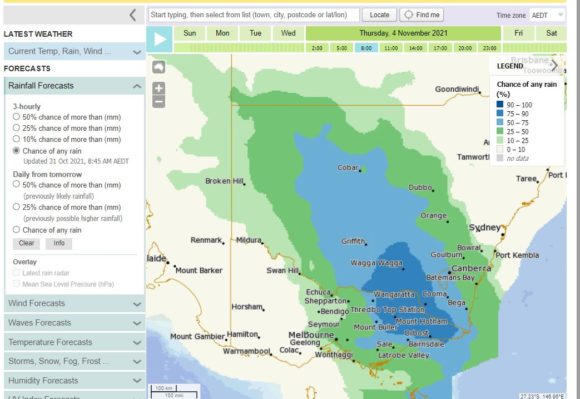Switch to the Fri day tab
Screen dimensions: 580x399
(518, 33)
